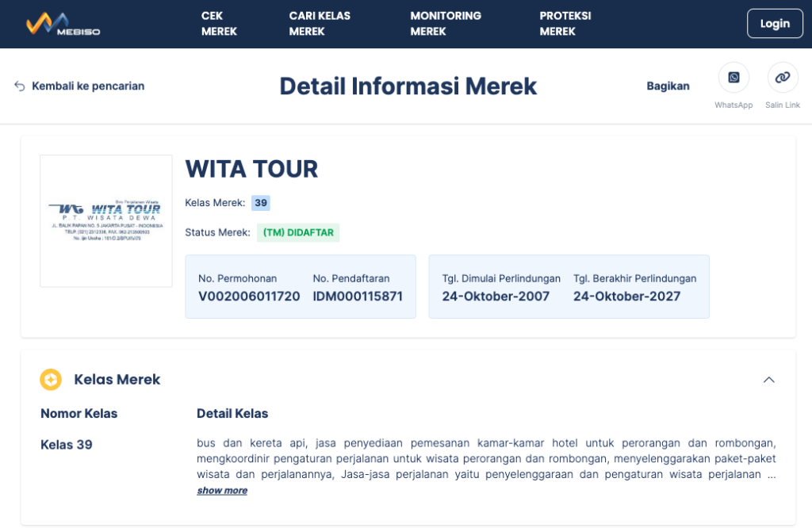Click the Kelas 39 description paragraph

(x=486, y=459)
